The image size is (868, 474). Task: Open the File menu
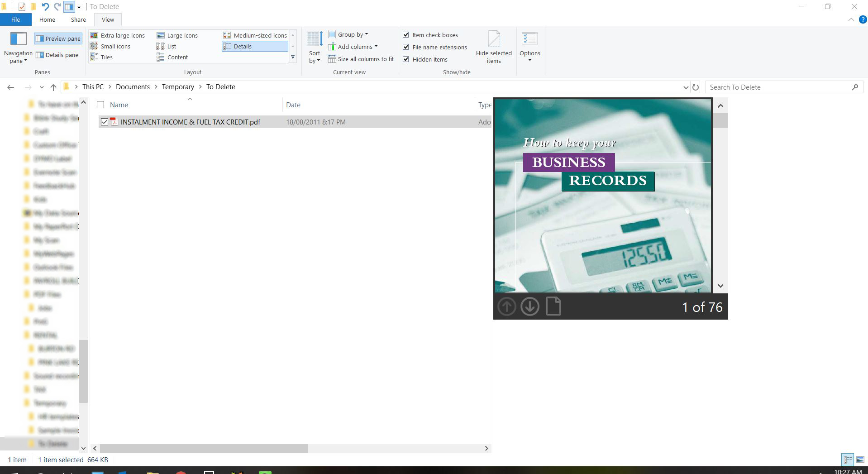tap(15, 19)
